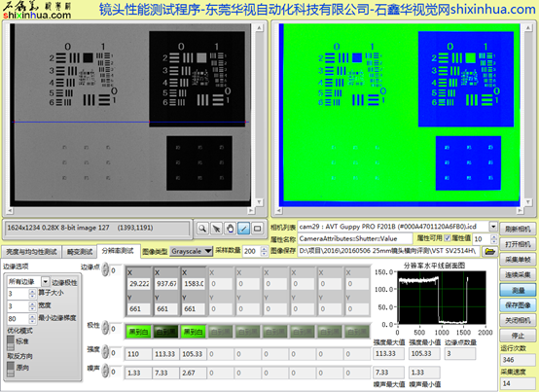Click the 最小边缘梯度 value field
The width and height of the screenshot is (539, 392).
pos(18,318)
